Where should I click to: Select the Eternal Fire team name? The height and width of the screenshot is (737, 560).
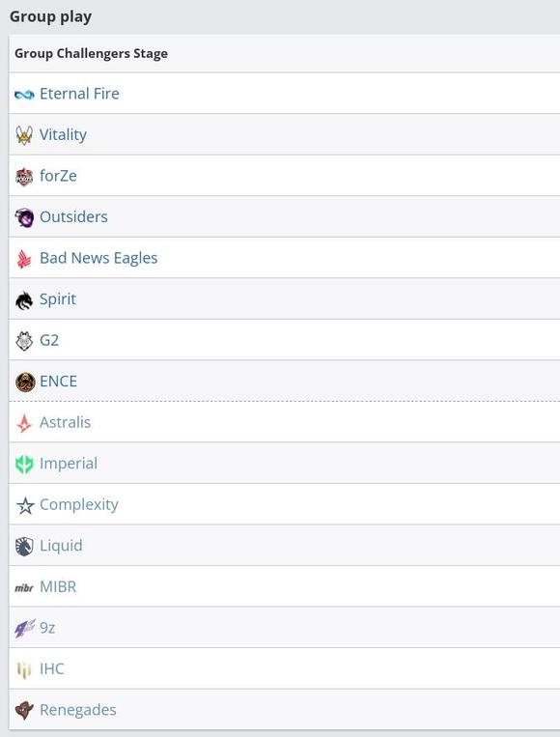[79, 94]
